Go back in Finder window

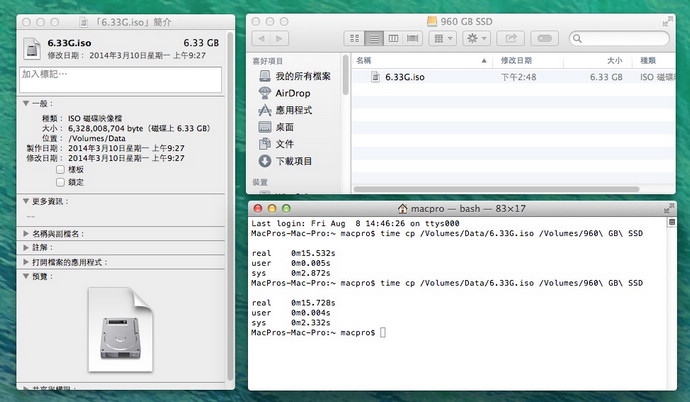tap(261, 39)
